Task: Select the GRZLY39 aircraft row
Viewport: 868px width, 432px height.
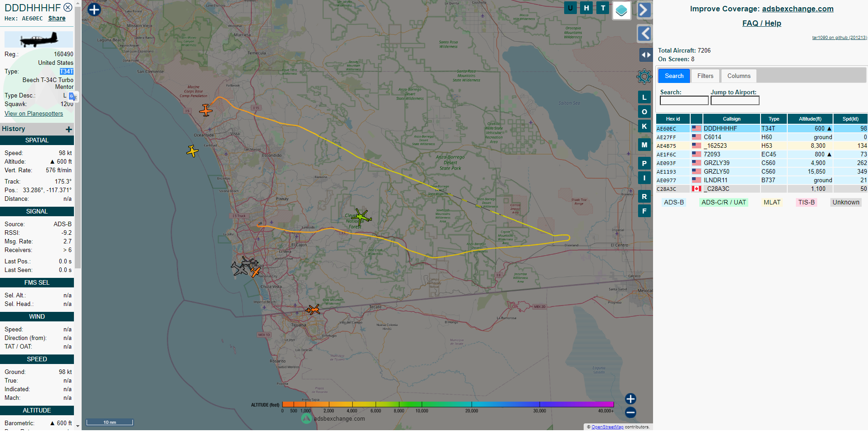Action: pos(762,163)
